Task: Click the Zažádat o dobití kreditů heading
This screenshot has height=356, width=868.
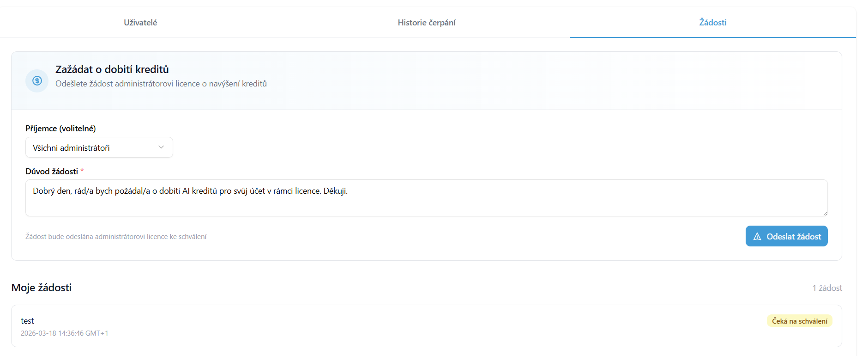Action: (112, 69)
